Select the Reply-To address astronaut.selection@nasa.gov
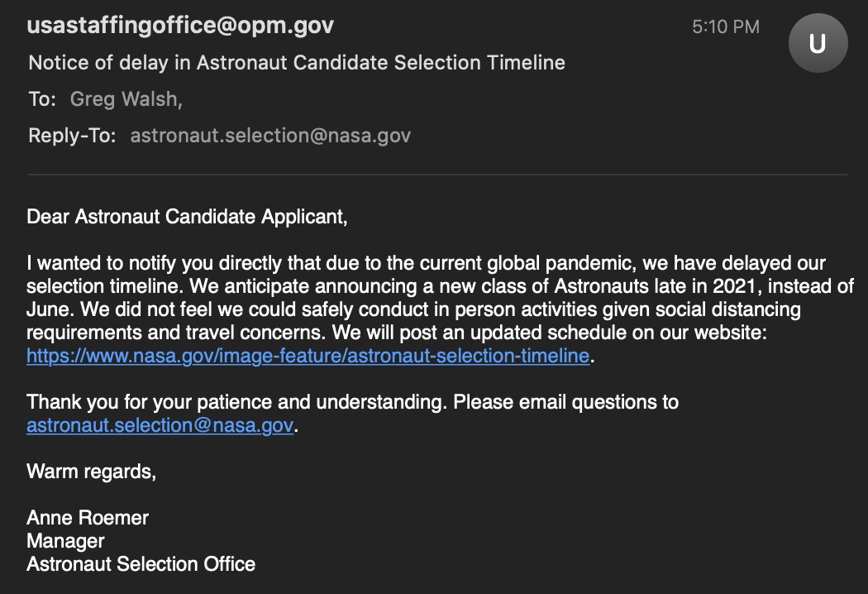The image size is (868, 594). [x=270, y=136]
